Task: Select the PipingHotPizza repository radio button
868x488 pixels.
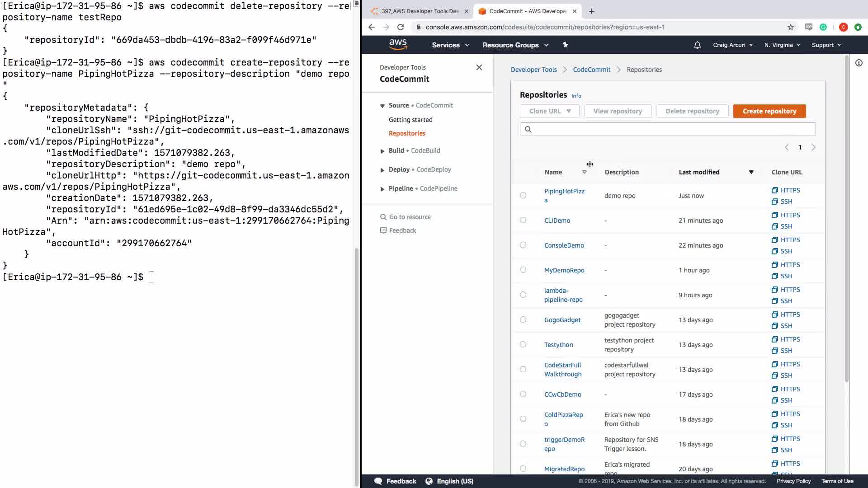Action: [523, 196]
